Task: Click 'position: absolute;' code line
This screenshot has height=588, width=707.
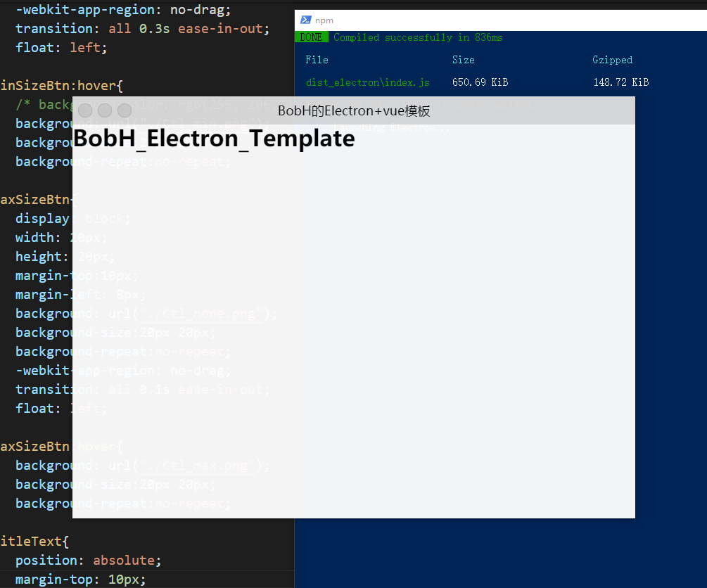Action: point(89,560)
